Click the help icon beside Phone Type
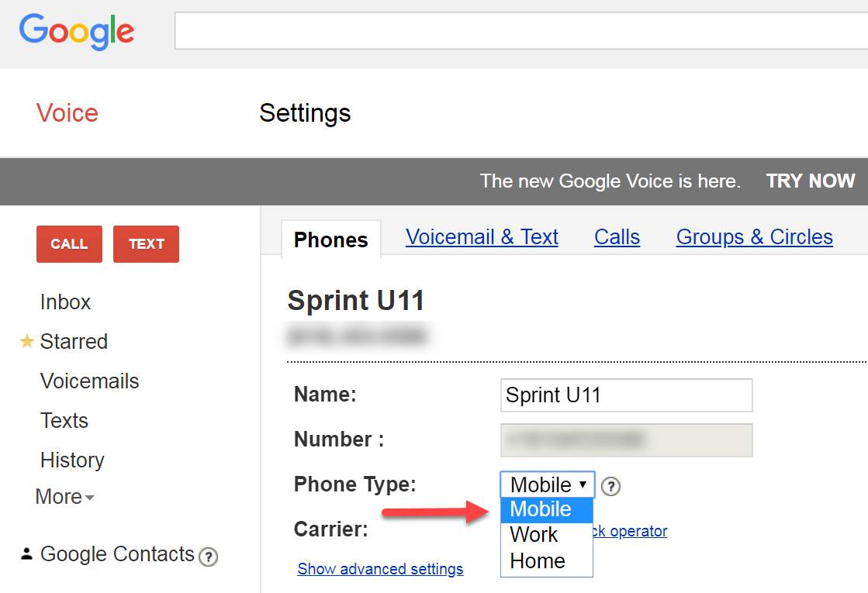 click(611, 486)
